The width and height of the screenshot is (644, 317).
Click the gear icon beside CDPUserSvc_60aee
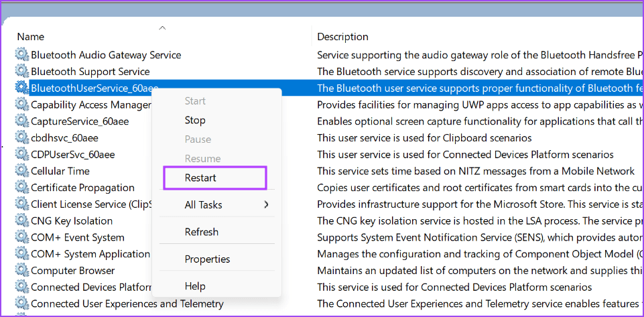(x=21, y=154)
